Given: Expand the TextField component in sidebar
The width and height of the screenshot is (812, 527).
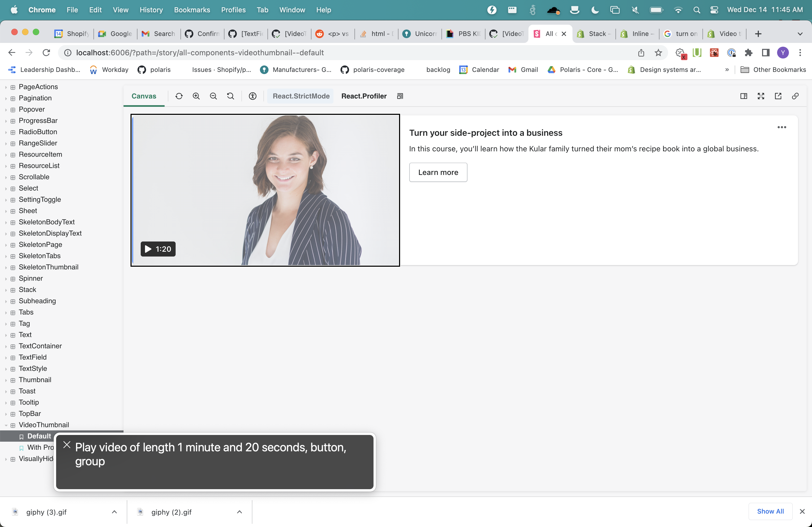Looking at the screenshot, I should (x=32, y=357).
